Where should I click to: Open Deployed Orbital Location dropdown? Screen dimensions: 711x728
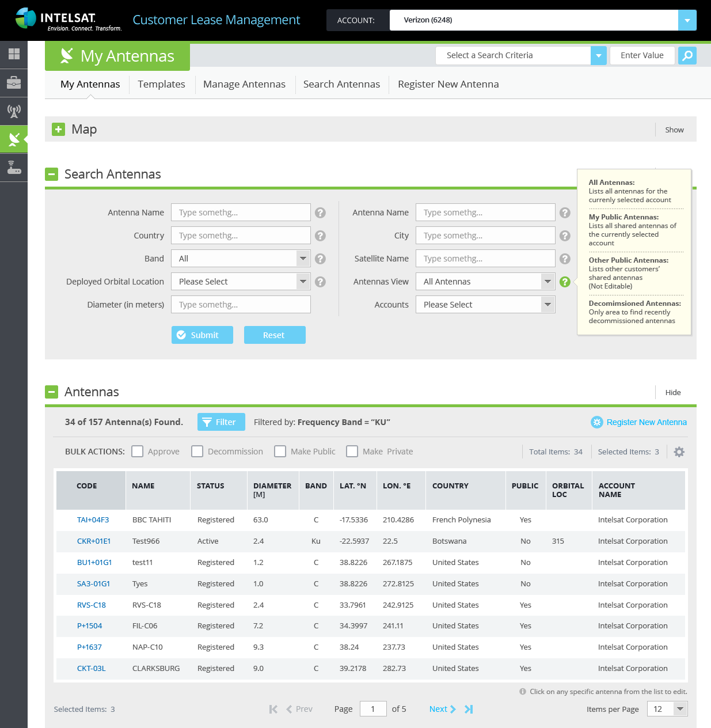tap(303, 282)
